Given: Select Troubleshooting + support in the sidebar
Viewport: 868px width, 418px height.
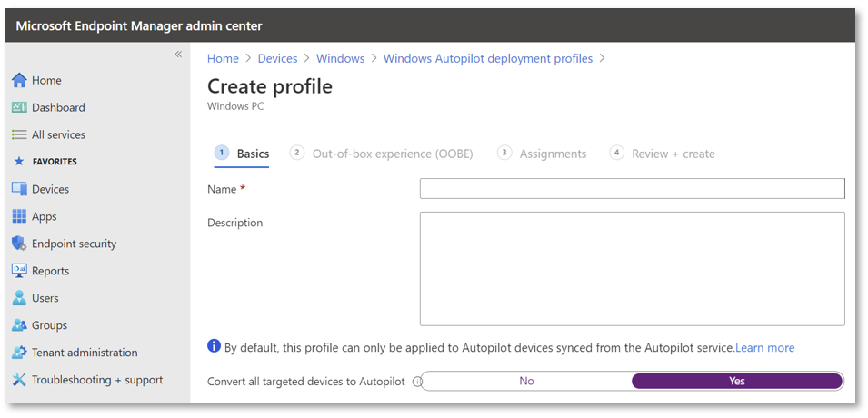Looking at the screenshot, I should (97, 380).
